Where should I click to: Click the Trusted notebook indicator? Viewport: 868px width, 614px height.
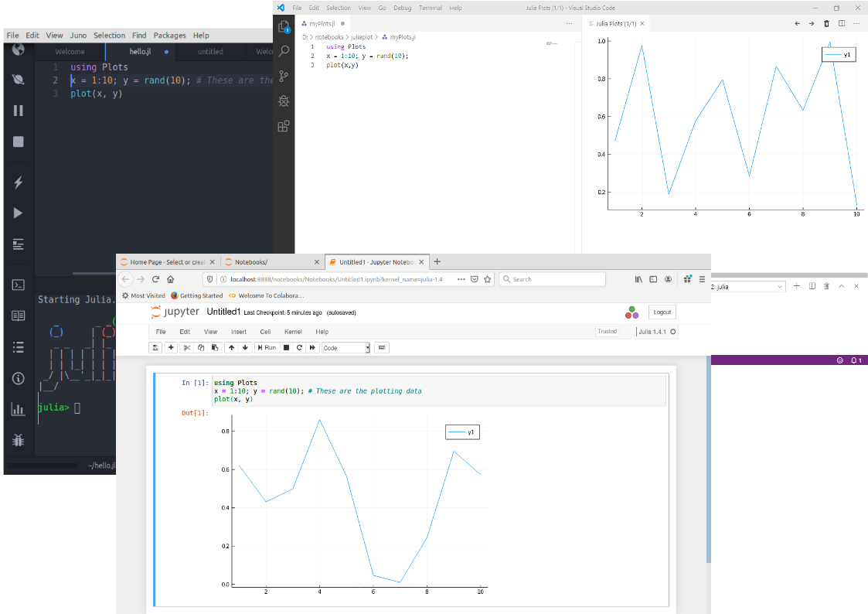[x=608, y=331]
